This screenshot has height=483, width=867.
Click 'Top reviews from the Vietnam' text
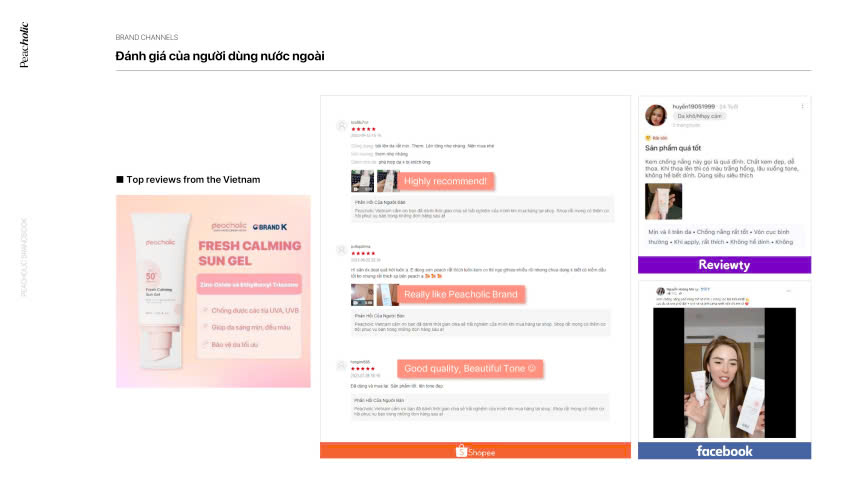[x=193, y=180]
